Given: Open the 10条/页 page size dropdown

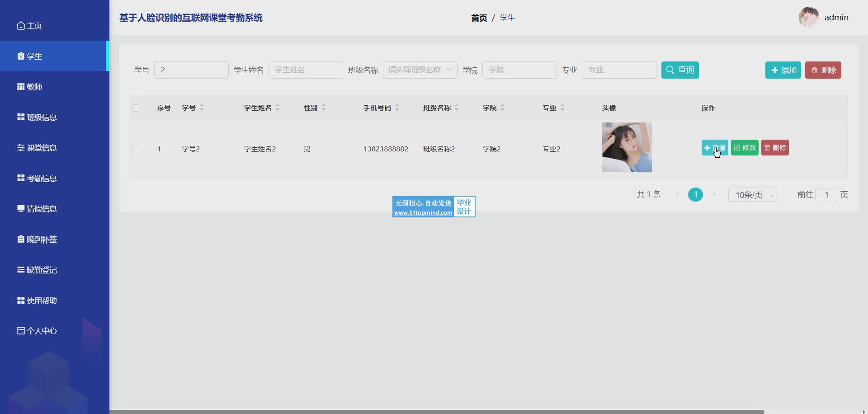Looking at the screenshot, I should (x=753, y=195).
